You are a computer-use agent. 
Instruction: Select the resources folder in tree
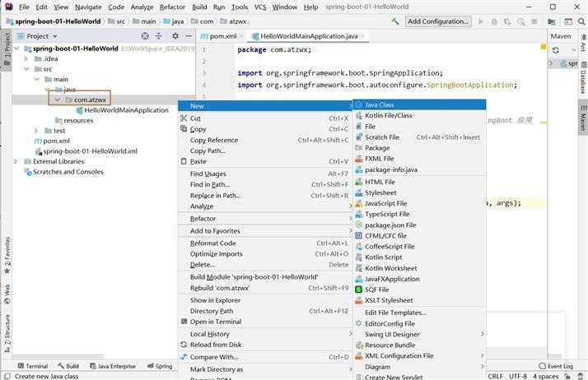pyautogui.click(x=74, y=120)
